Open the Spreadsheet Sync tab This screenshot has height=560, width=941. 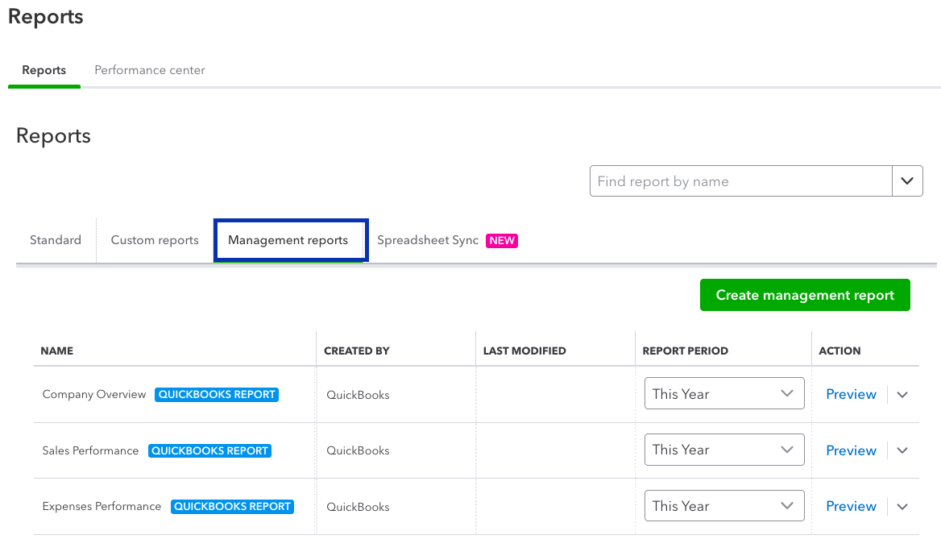coord(428,240)
